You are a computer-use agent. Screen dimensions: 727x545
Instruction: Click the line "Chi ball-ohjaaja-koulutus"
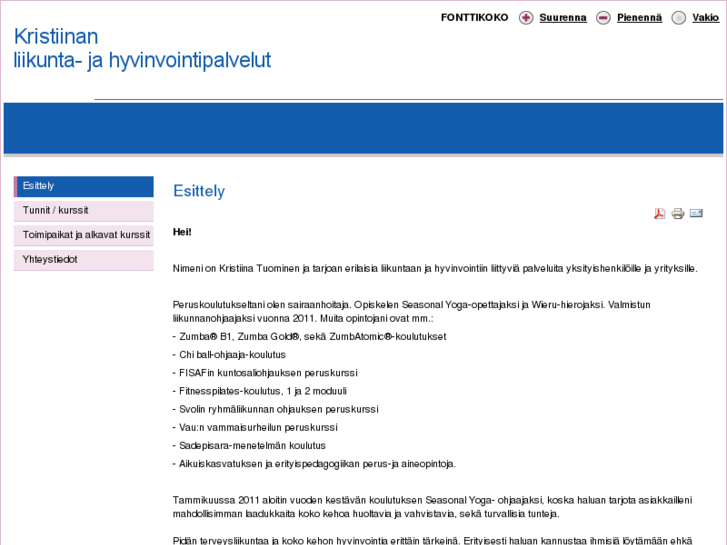click(229, 355)
